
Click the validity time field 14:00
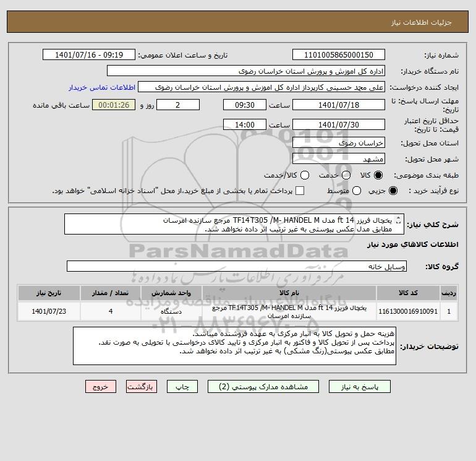click(x=245, y=124)
